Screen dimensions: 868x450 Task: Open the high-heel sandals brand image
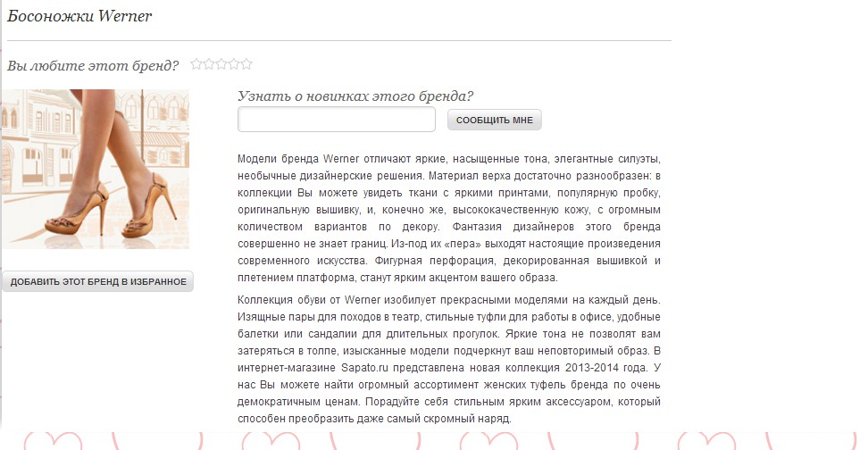click(95, 169)
